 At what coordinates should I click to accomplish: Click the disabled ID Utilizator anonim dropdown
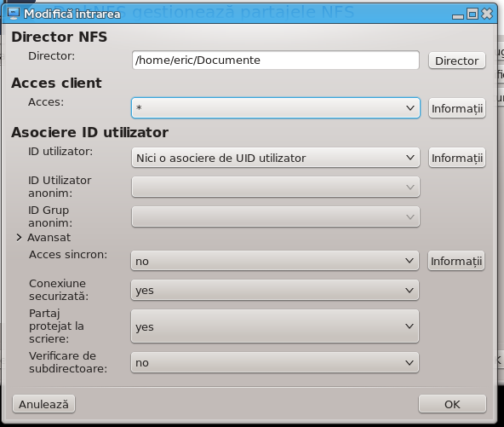(x=276, y=187)
